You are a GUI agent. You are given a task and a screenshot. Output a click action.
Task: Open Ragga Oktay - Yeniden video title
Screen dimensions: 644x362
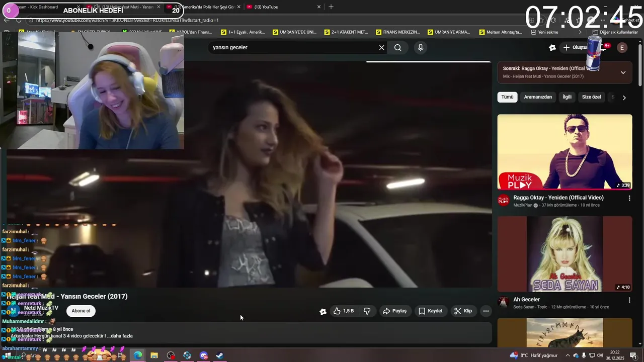558,198
